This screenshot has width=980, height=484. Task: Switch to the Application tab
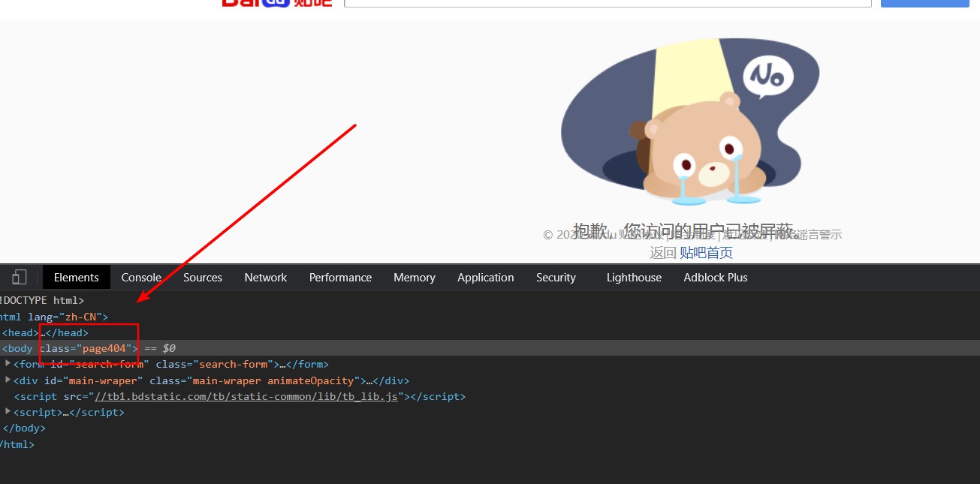(x=486, y=277)
